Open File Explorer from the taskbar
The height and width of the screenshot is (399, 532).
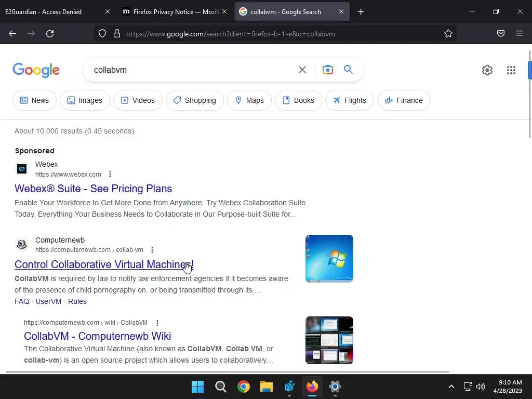(x=267, y=387)
